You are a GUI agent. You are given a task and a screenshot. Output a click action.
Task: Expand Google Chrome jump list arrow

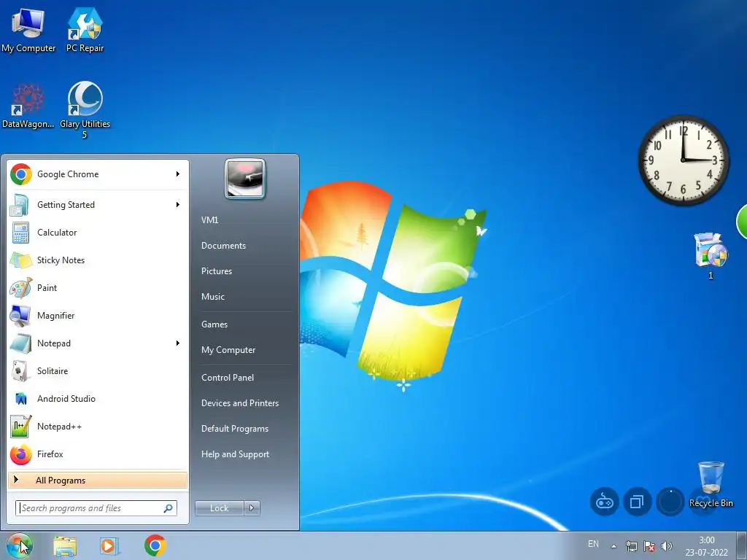[178, 174]
